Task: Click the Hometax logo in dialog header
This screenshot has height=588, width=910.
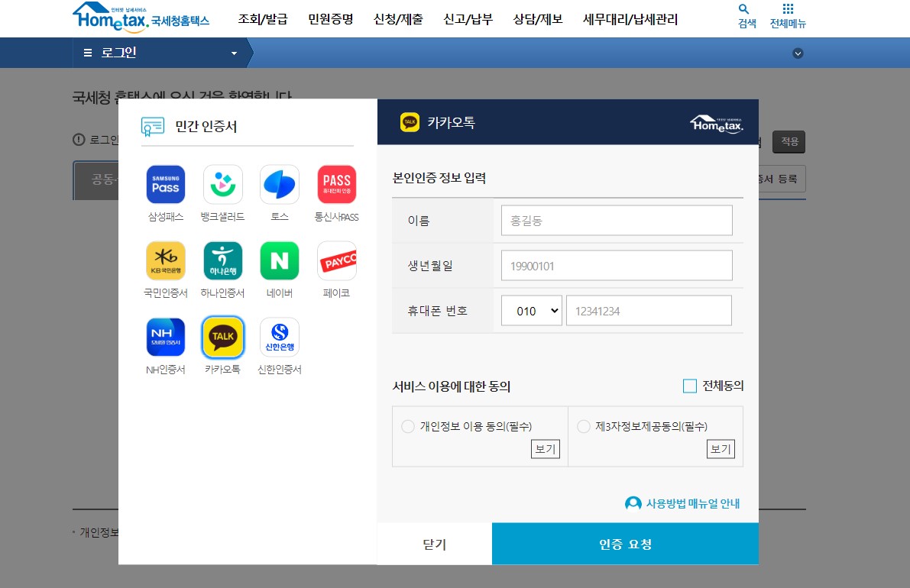Action: (x=717, y=124)
